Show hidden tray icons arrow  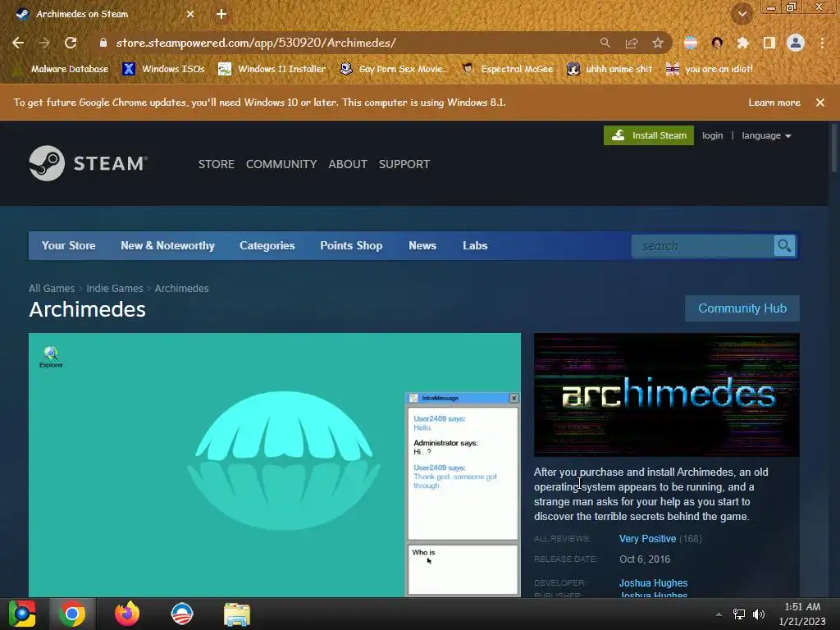click(x=719, y=614)
